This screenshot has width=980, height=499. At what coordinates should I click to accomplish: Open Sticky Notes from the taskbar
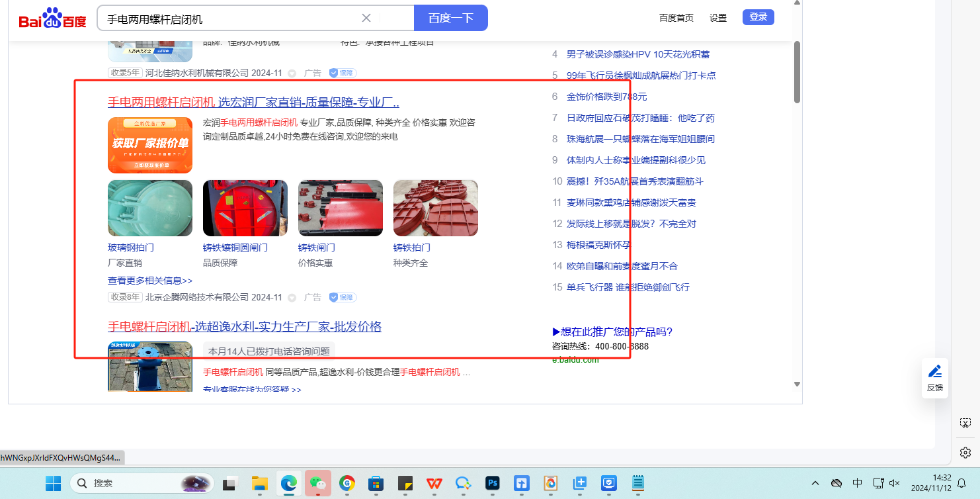click(x=405, y=484)
